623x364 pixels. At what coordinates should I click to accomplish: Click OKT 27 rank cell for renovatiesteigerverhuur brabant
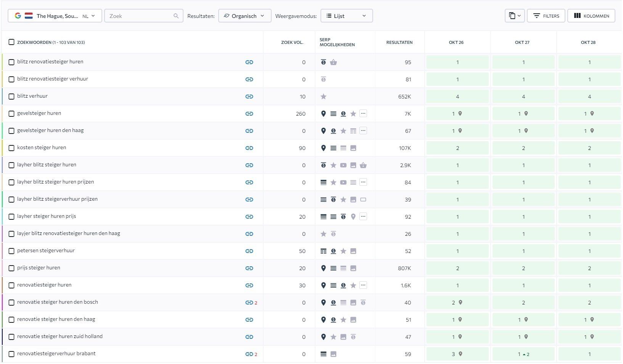(523, 354)
